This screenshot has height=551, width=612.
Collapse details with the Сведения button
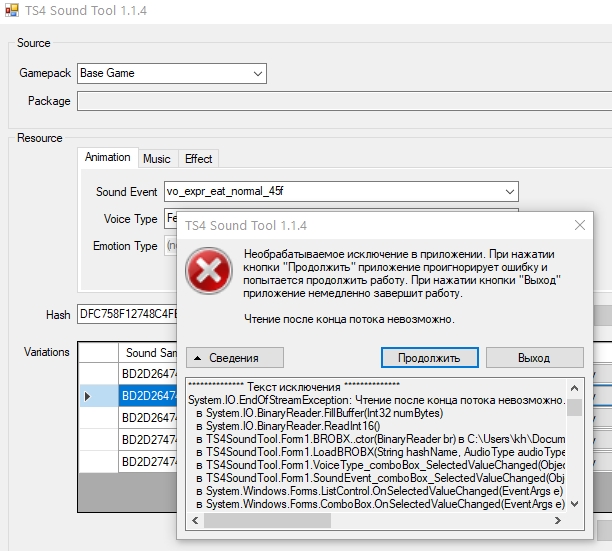pos(235,358)
